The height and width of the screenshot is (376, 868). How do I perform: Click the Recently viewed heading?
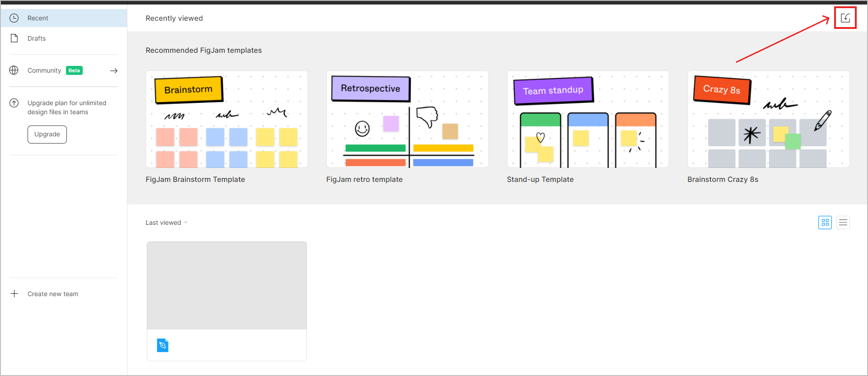[174, 19]
